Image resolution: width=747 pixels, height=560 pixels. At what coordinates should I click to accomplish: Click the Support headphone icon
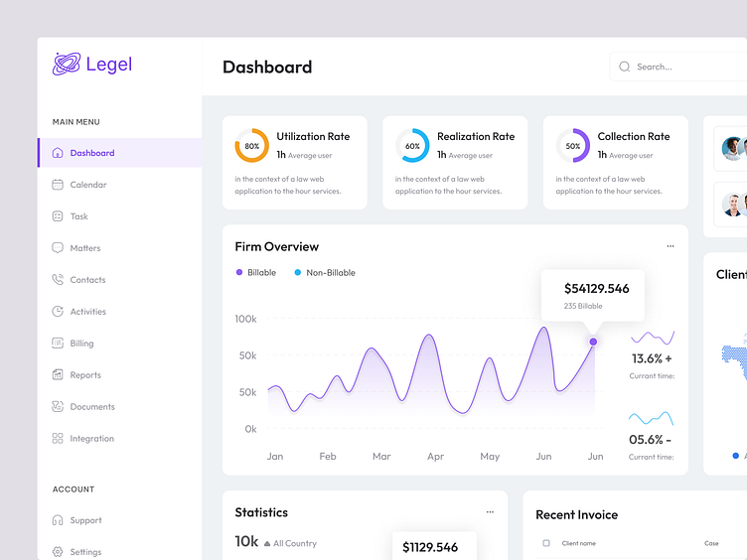pos(58,520)
